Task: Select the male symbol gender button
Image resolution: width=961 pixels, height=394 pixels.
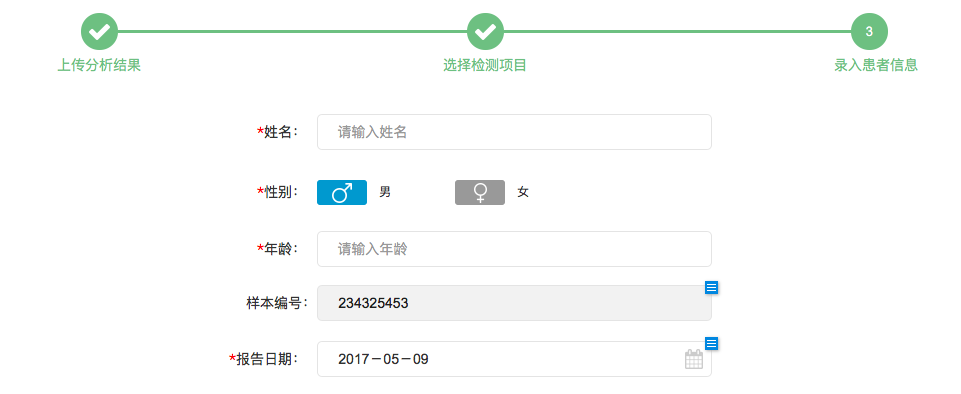Action: point(342,192)
